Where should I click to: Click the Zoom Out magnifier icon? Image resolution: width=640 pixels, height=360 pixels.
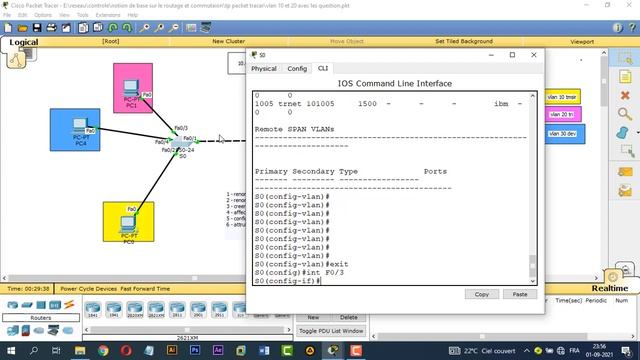tap(173, 28)
